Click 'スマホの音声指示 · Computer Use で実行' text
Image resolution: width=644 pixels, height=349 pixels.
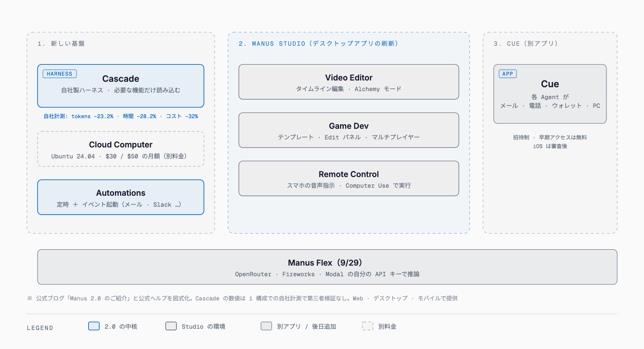tap(349, 185)
